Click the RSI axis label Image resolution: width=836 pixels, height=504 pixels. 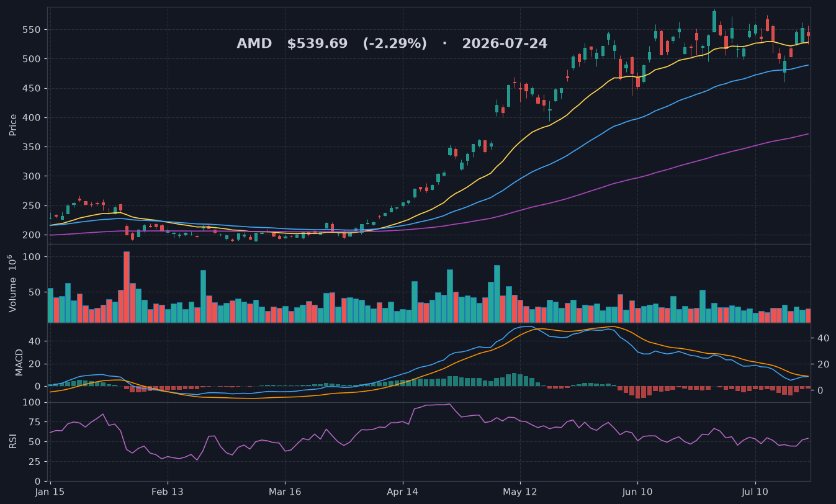(13, 441)
